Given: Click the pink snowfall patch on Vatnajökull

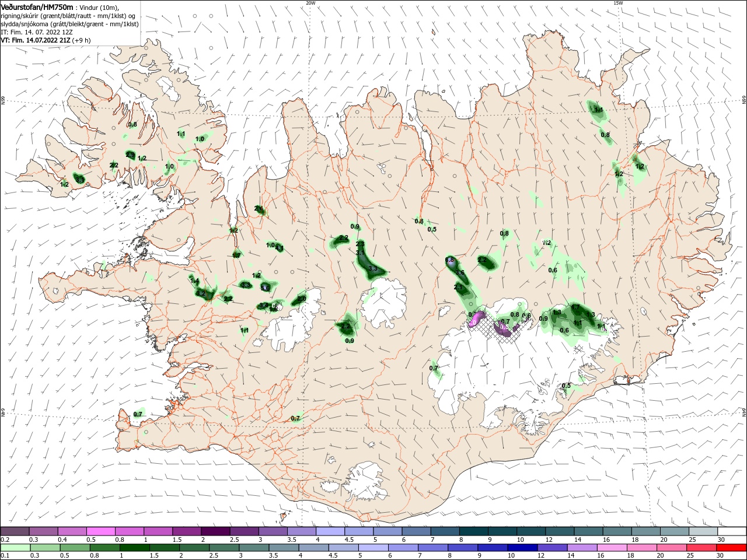Looking at the screenshot, I should 477,318.
